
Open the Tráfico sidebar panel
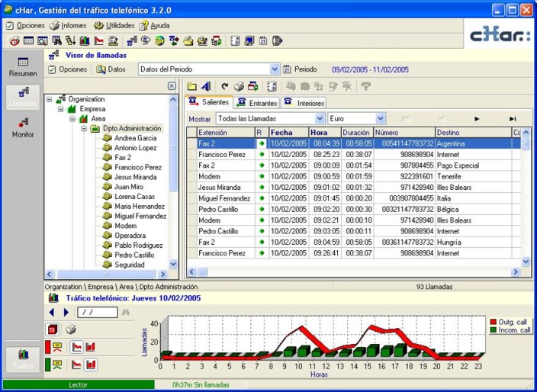point(23,358)
